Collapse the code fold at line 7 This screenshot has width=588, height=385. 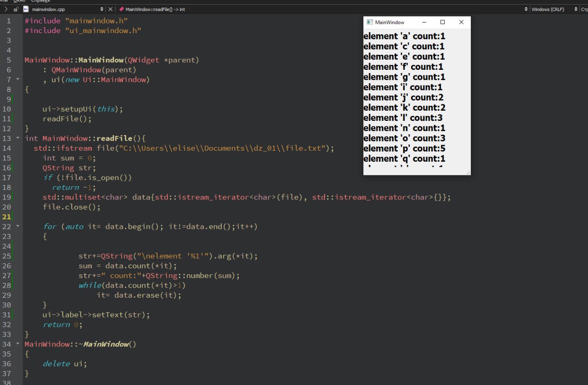[18, 79]
